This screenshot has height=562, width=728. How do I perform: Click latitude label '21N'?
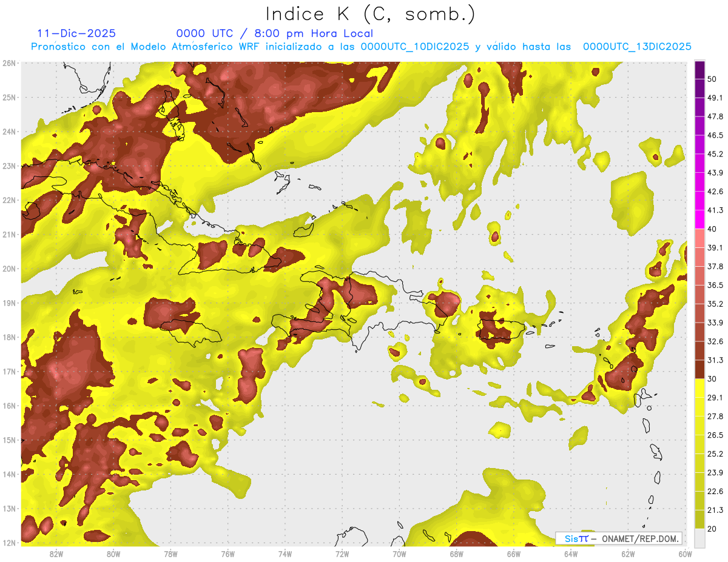(9, 234)
